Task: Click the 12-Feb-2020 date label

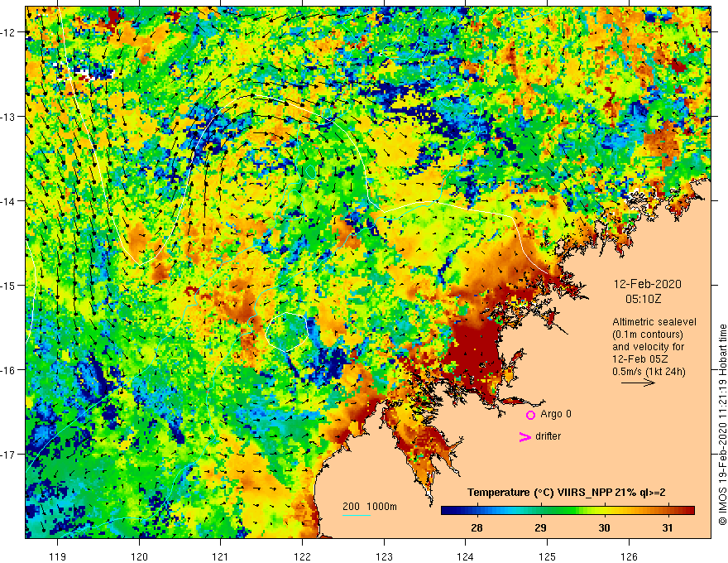Action: [x=647, y=284]
